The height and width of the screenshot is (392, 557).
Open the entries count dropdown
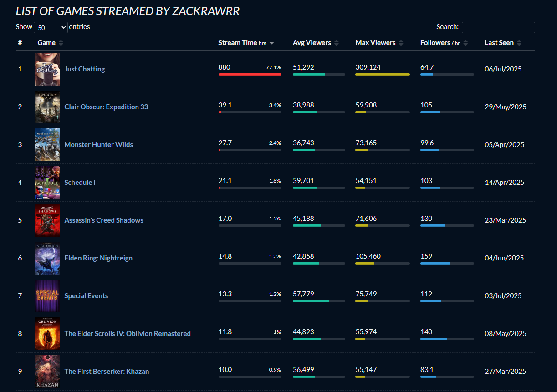[x=51, y=27]
